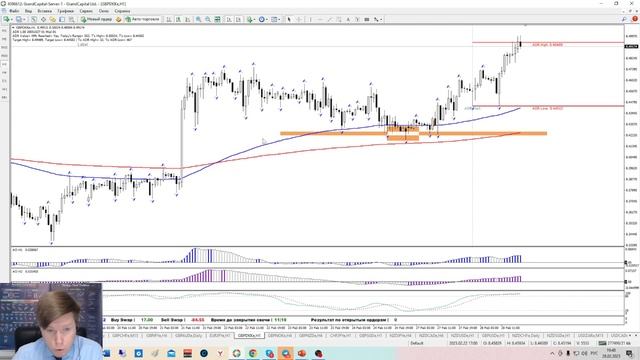This screenshot has width=640, height=360.
Task: Switch timeframe to M1
Action: tap(4, 31)
